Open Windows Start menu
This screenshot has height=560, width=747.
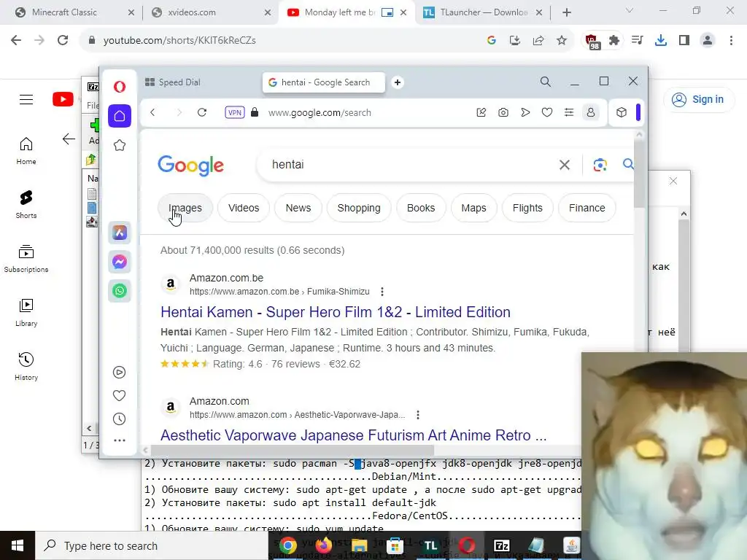[18, 545]
